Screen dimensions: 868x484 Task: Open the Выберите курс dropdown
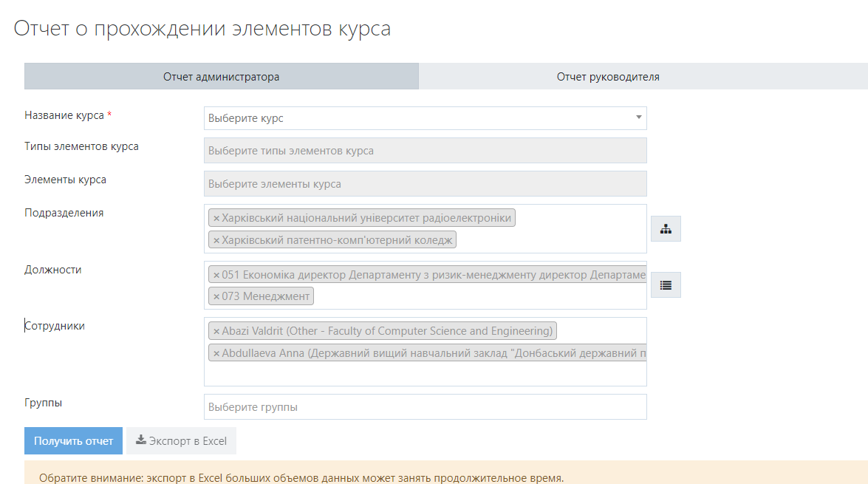pyautogui.click(x=426, y=118)
